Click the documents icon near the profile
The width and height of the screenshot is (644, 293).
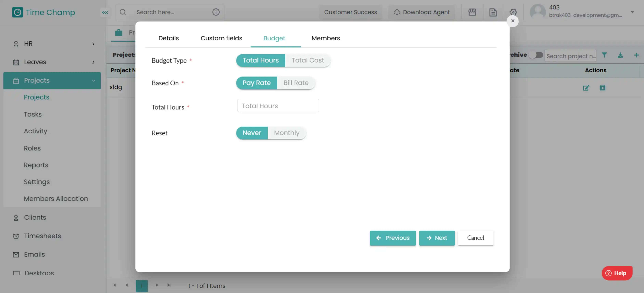pos(493,12)
